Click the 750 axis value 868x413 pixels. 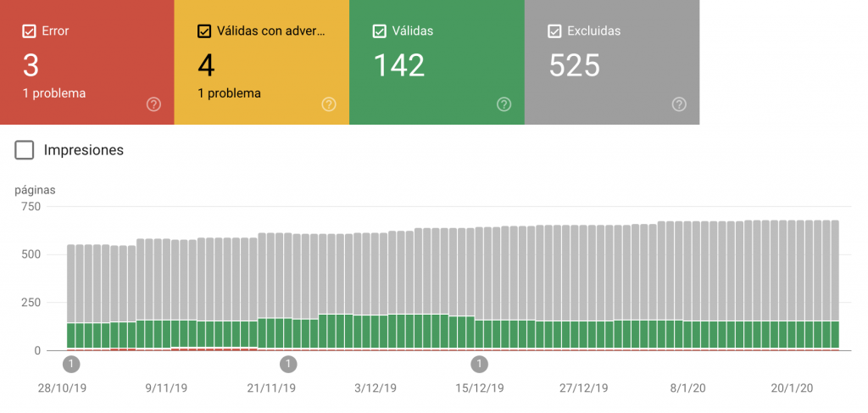pyautogui.click(x=31, y=207)
